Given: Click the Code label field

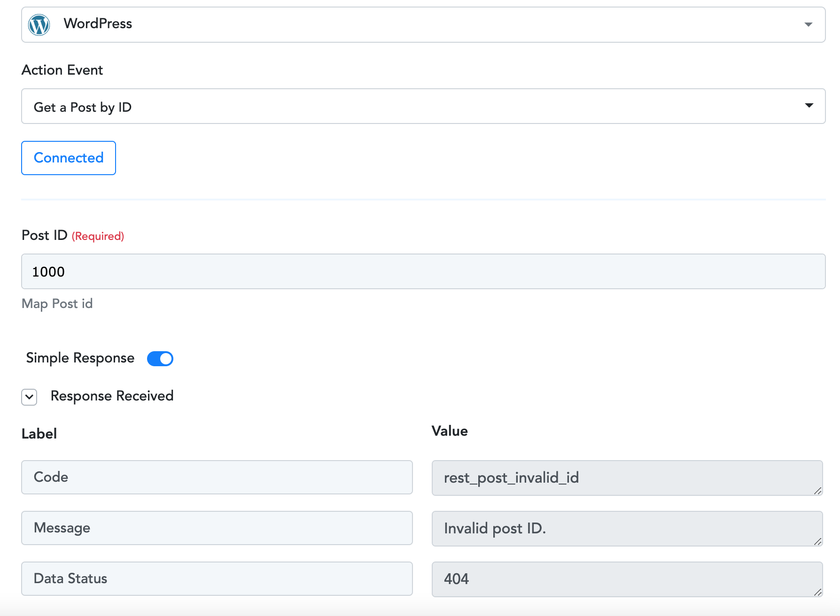Looking at the screenshot, I should click(217, 477).
